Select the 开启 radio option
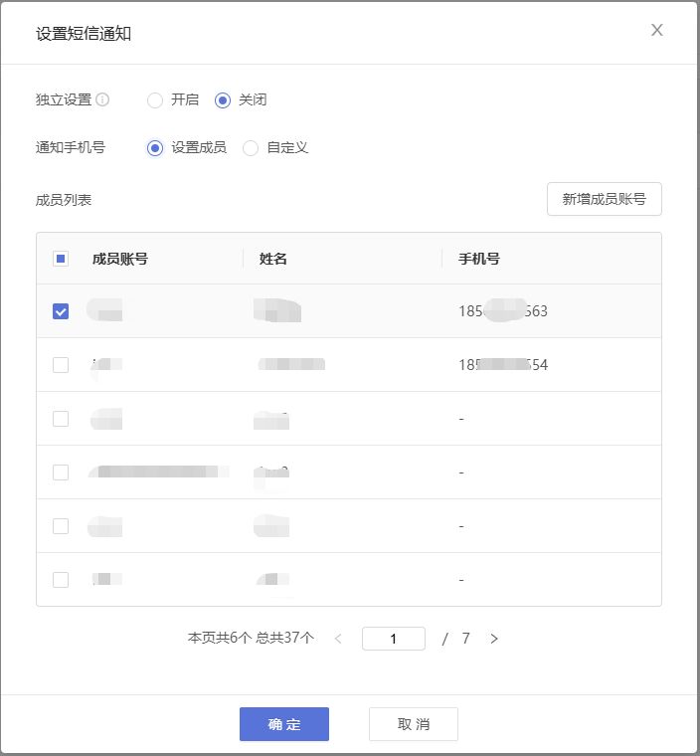The height and width of the screenshot is (756, 700). (x=155, y=100)
